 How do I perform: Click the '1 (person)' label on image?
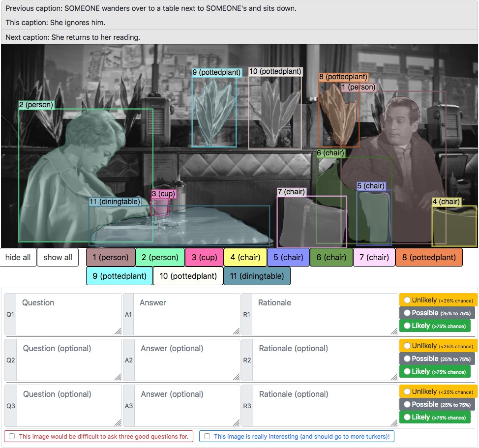click(359, 87)
